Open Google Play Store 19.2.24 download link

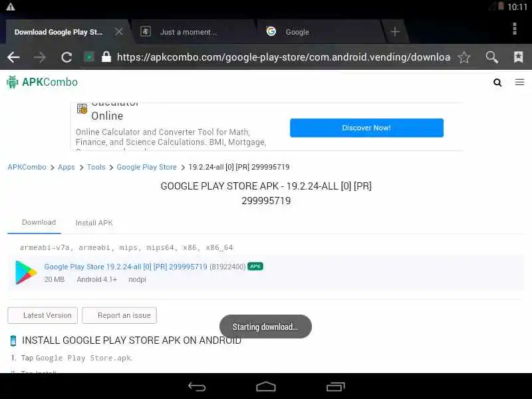coord(126,267)
